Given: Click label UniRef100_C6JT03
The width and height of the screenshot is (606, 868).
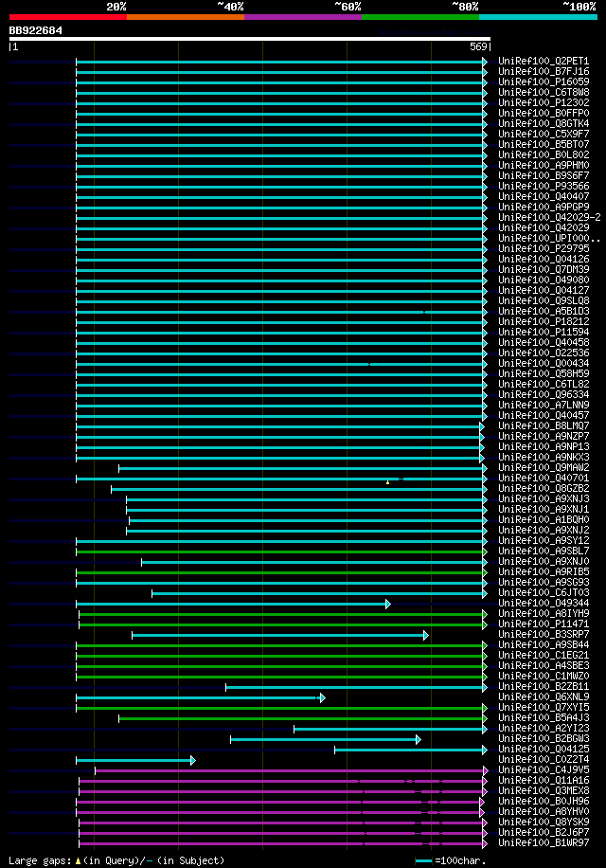Looking at the screenshot, I should click(544, 593).
